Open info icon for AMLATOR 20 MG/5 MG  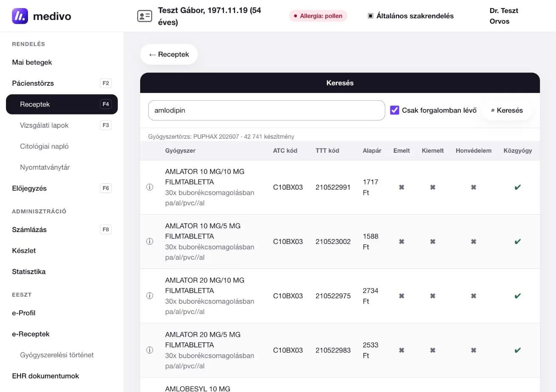(x=150, y=350)
